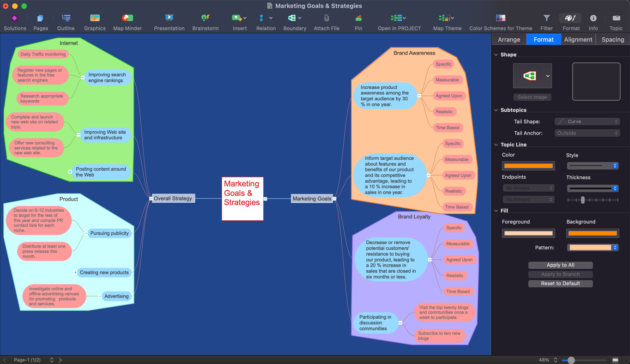Click the Fill Foreground color swatch

pos(528,233)
